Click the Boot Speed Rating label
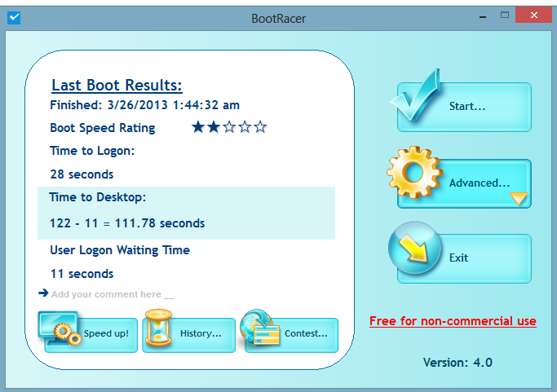 point(102,128)
